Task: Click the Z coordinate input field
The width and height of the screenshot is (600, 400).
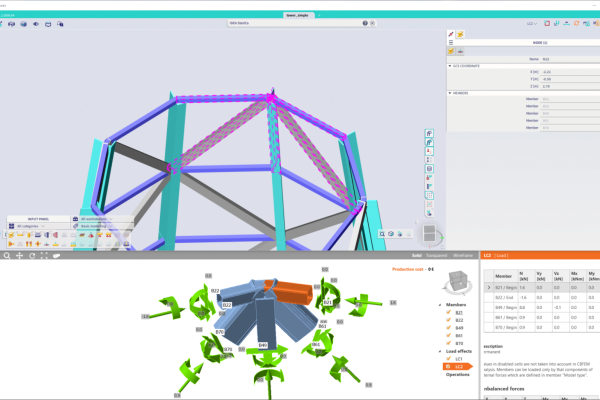Action: point(550,87)
